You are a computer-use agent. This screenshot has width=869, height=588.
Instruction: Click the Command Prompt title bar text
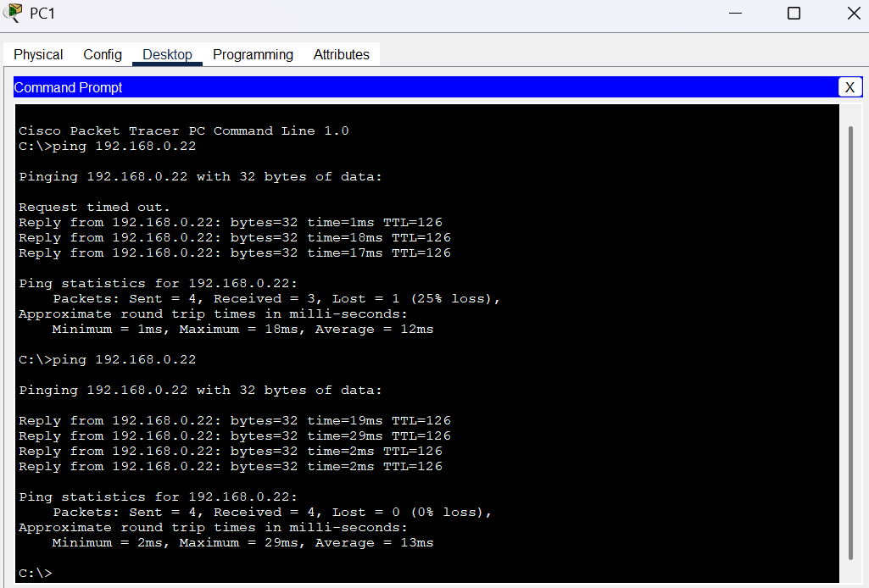pyautogui.click(x=68, y=87)
